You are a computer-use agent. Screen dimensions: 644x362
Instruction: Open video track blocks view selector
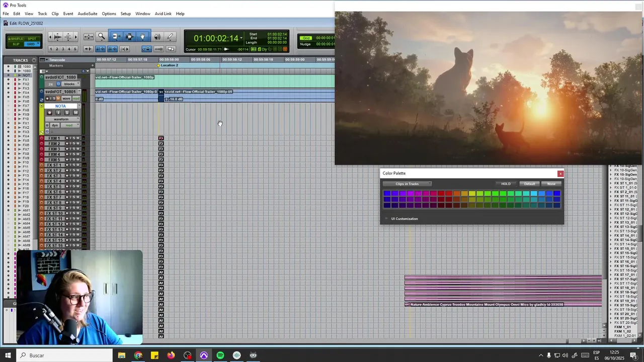(x=70, y=84)
